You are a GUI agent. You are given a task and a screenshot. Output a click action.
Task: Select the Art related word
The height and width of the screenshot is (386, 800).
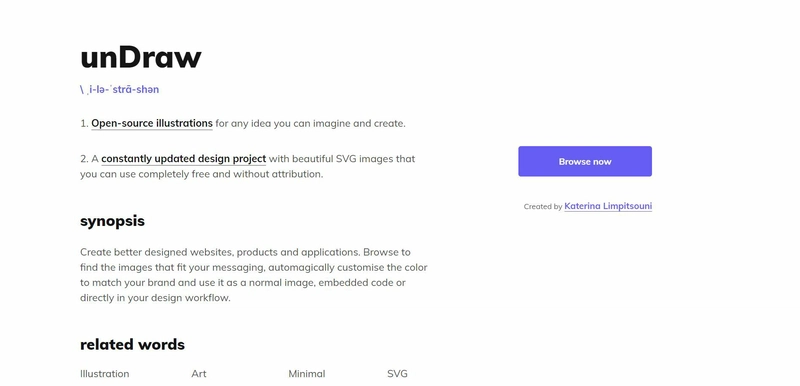pyautogui.click(x=199, y=373)
